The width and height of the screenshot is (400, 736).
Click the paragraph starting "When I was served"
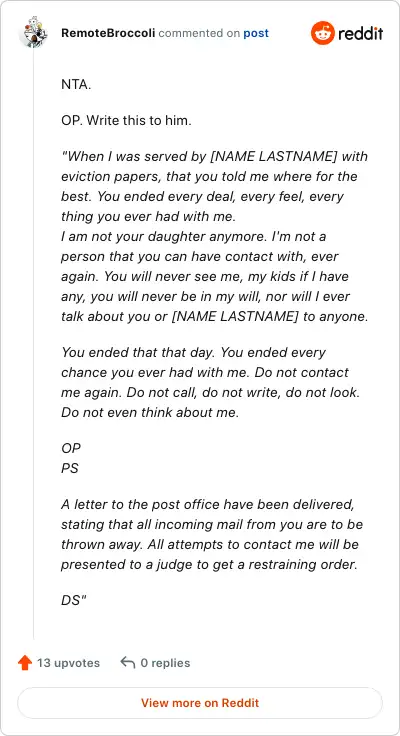(x=214, y=186)
